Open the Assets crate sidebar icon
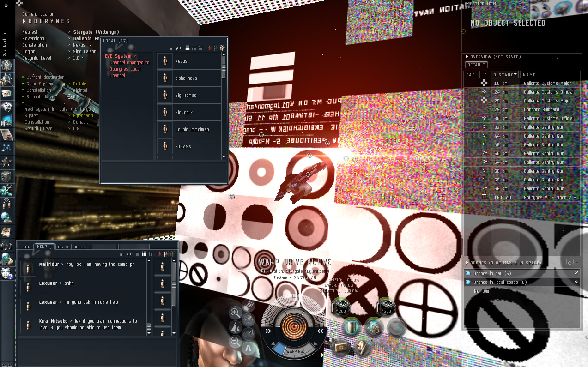 coord(6,176)
